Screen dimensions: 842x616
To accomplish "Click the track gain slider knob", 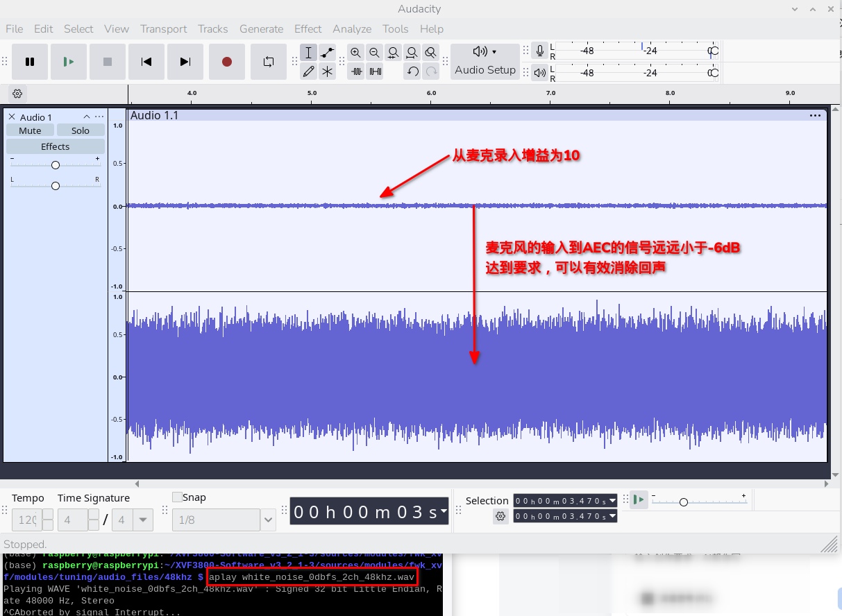I will pos(56,164).
